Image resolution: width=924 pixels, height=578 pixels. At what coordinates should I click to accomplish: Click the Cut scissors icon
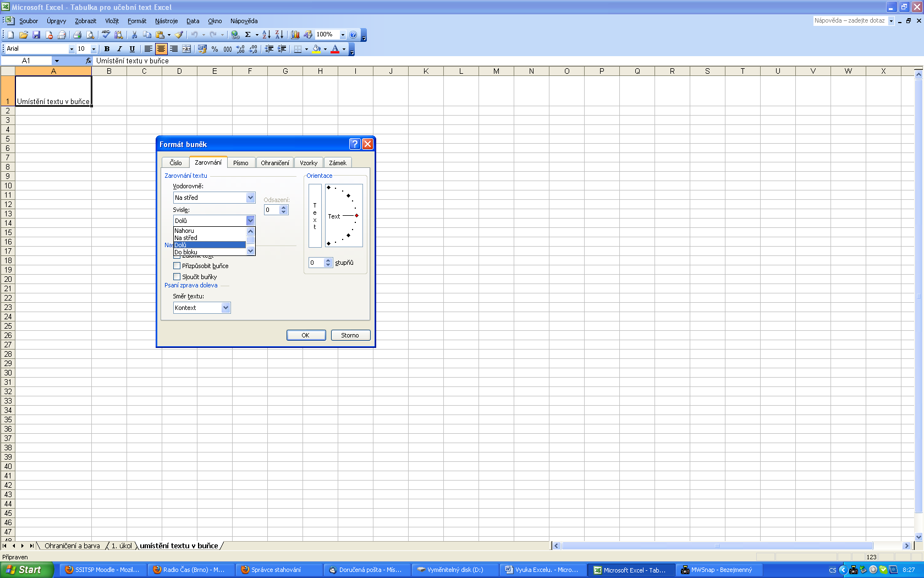(x=134, y=35)
